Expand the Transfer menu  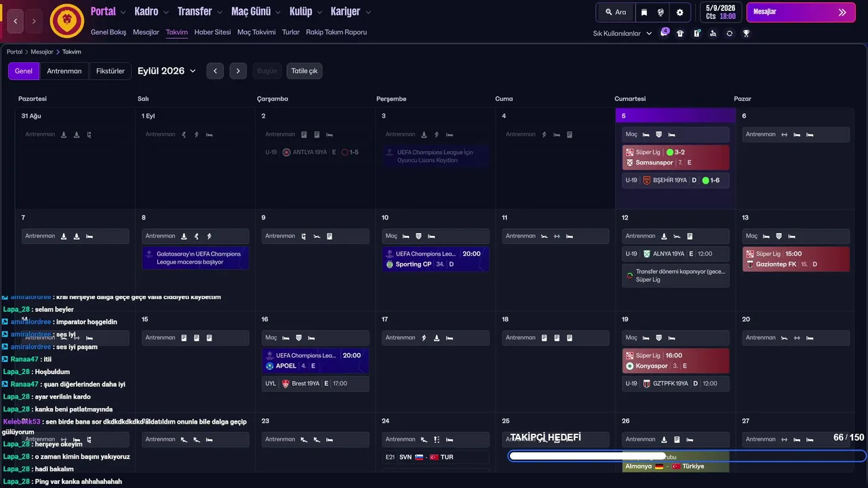(199, 12)
